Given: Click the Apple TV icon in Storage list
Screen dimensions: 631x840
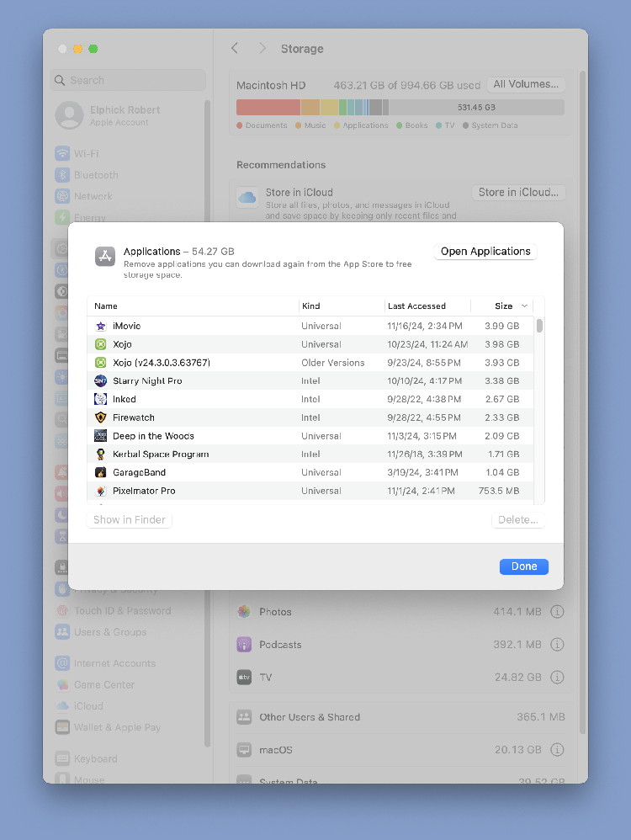Looking at the screenshot, I should click(x=244, y=677).
